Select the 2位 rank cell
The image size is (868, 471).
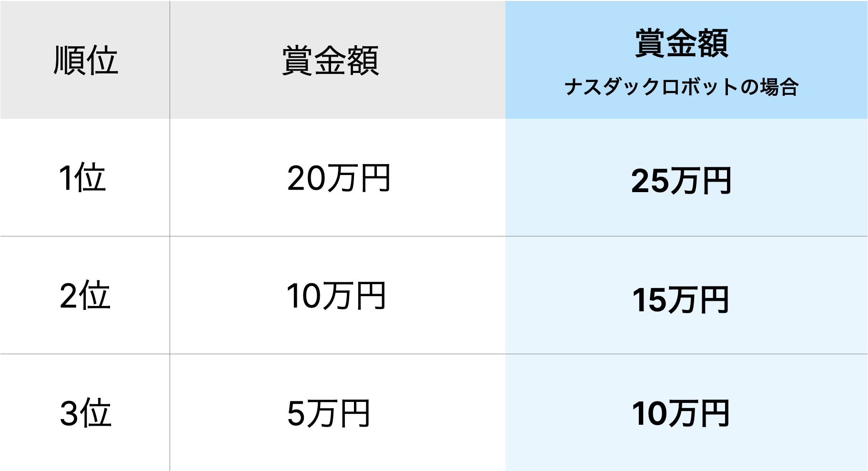coord(85,296)
